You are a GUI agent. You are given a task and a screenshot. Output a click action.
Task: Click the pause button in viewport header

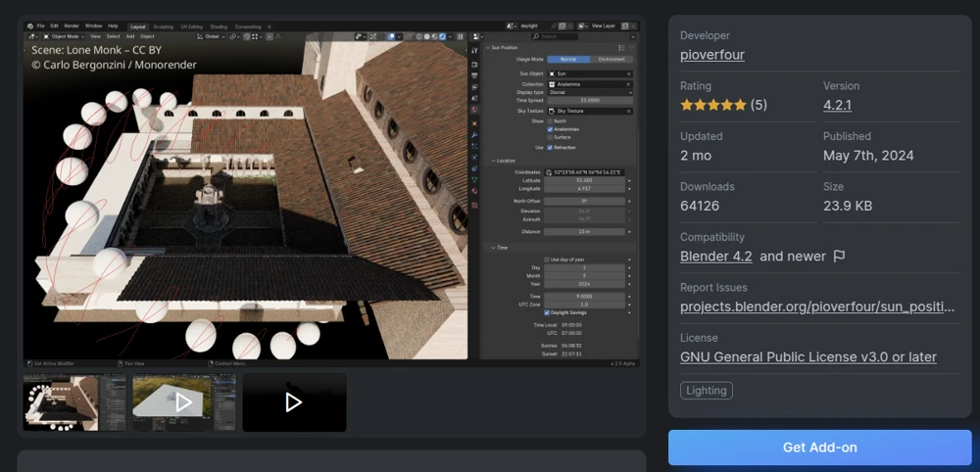click(461, 37)
